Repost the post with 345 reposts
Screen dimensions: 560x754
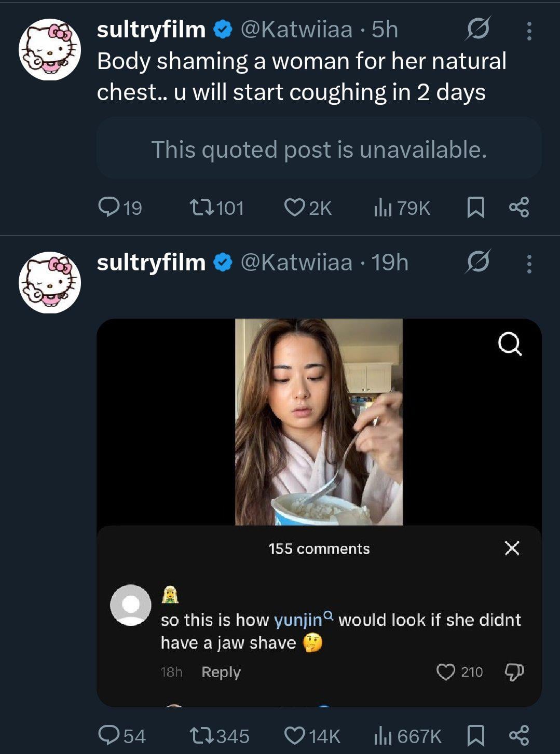tap(201, 735)
